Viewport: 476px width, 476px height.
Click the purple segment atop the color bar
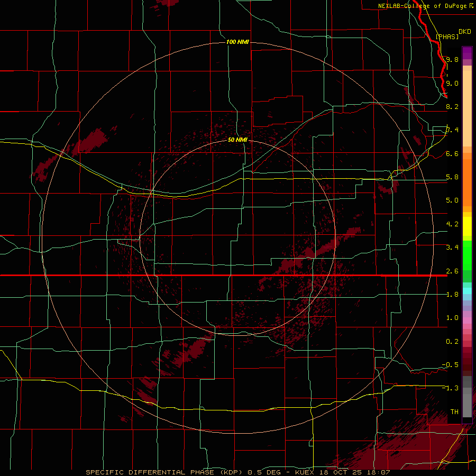(467, 53)
